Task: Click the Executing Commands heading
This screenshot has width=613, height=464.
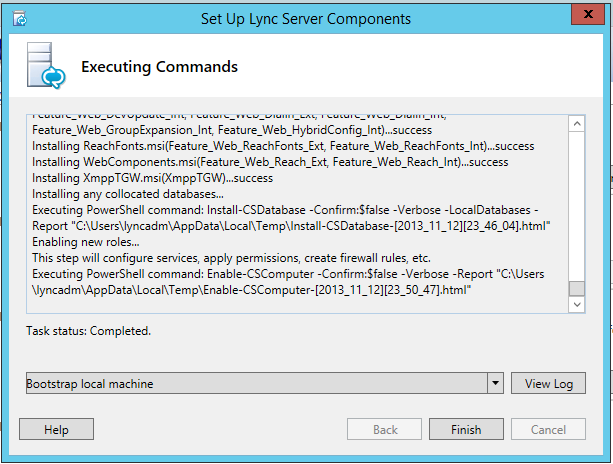Action: click(159, 66)
